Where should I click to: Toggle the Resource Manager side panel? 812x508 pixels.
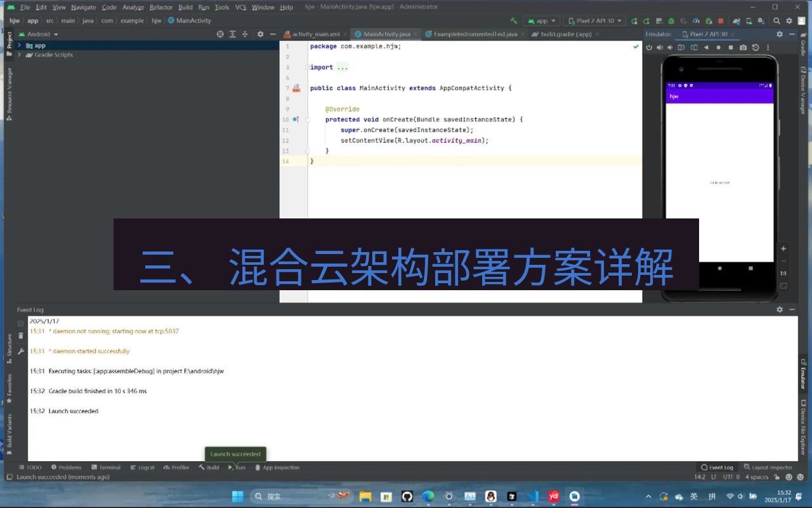point(9,93)
